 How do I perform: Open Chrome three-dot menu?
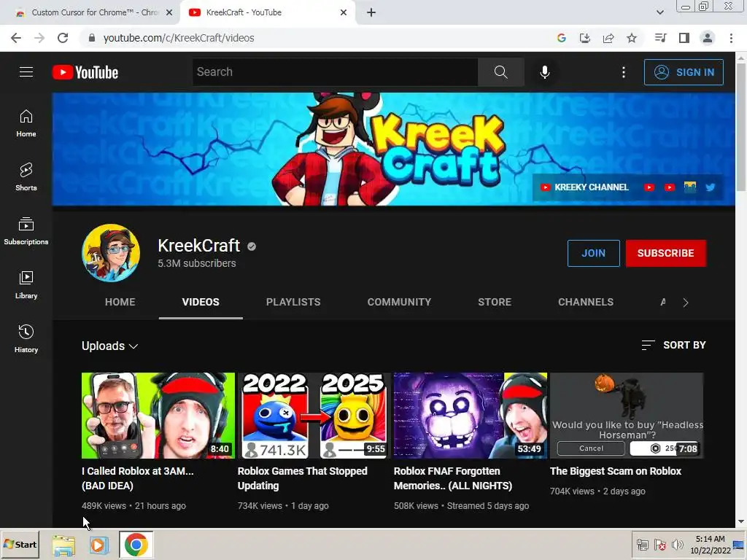pos(731,38)
